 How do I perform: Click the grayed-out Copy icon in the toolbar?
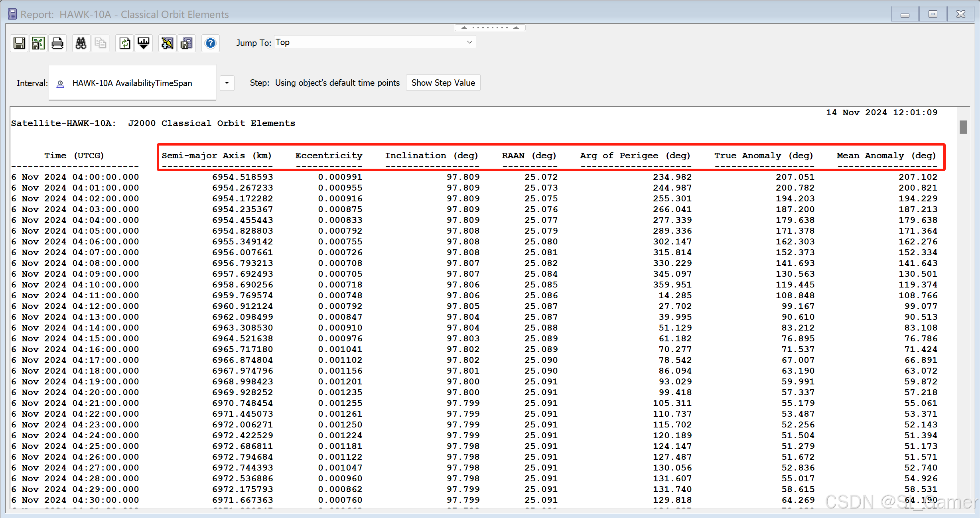pyautogui.click(x=101, y=43)
